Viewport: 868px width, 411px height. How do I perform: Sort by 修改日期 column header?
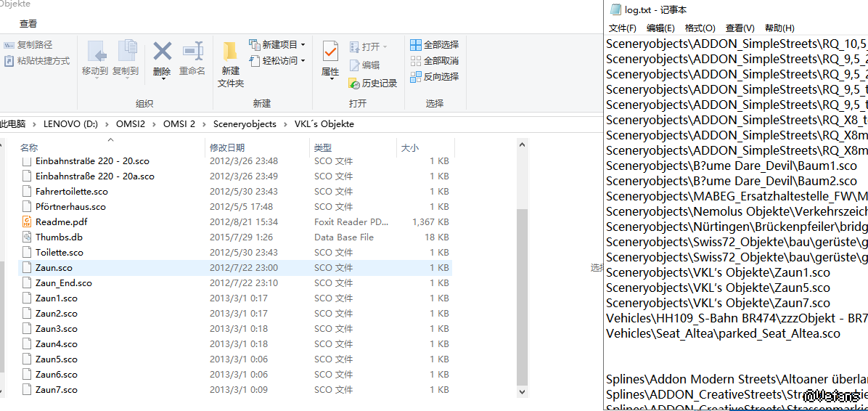[227, 148]
